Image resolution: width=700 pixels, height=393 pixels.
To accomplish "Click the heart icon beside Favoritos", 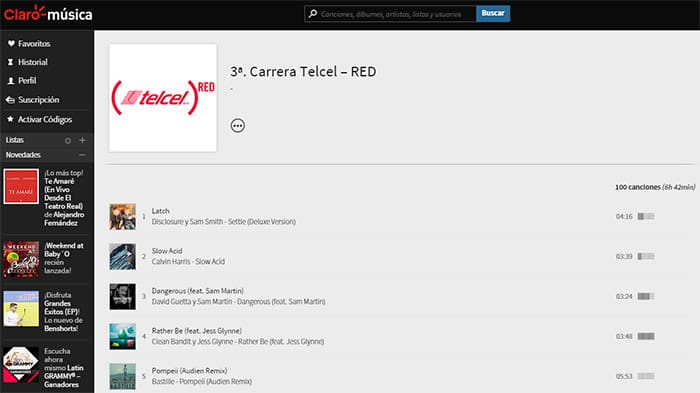I will click(x=11, y=43).
